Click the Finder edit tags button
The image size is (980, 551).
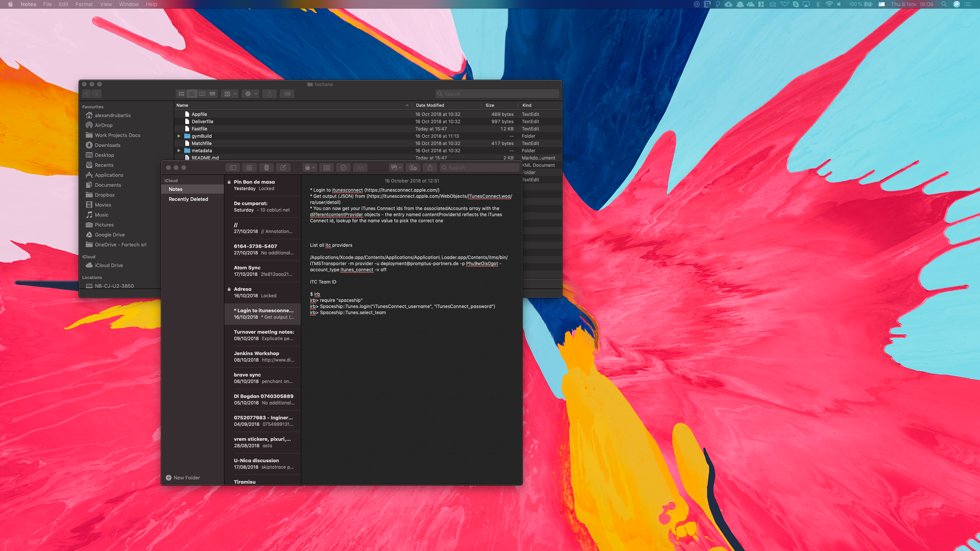tap(287, 94)
